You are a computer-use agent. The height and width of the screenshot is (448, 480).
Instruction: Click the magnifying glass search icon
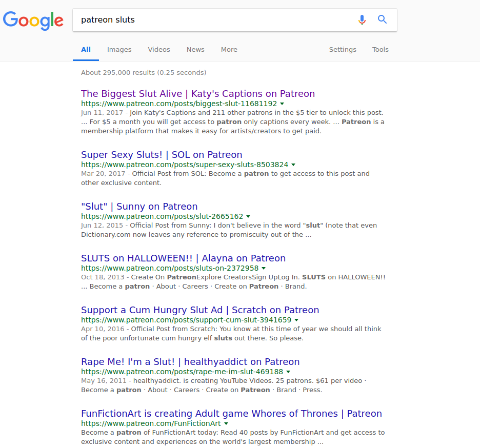[382, 20]
